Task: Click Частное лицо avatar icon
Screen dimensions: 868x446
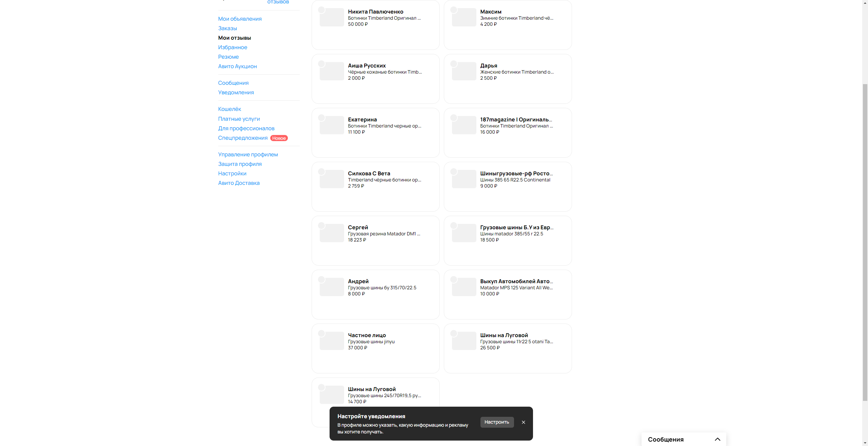Action: [321, 333]
